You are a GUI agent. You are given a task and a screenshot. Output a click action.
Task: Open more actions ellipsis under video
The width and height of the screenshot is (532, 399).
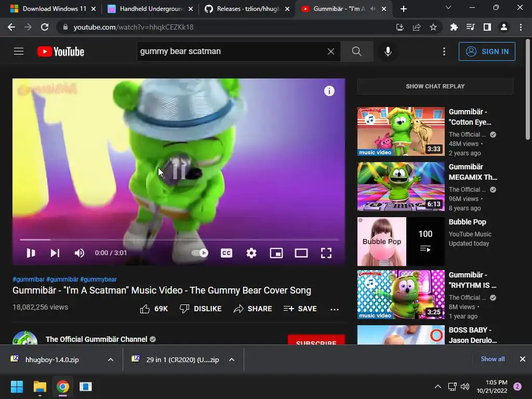(x=335, y=309)
